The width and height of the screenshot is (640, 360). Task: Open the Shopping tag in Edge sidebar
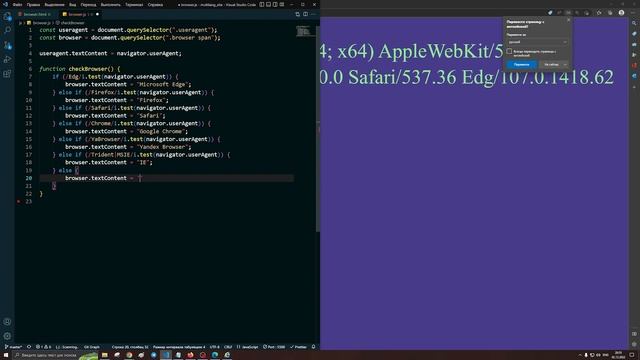634,34
